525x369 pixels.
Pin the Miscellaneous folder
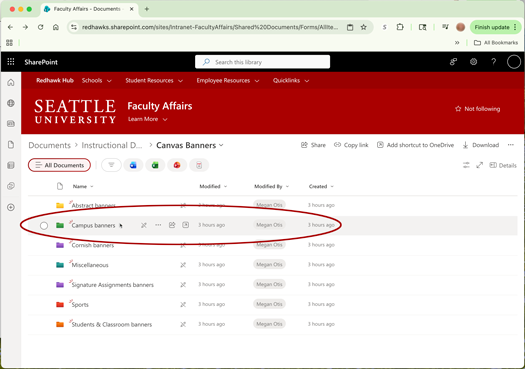183,265
